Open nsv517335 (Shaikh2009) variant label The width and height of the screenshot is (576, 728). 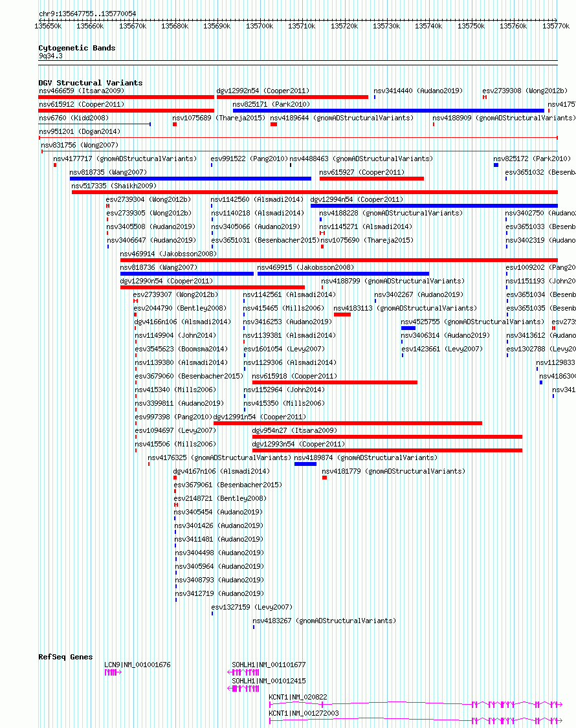click(114, 186)
